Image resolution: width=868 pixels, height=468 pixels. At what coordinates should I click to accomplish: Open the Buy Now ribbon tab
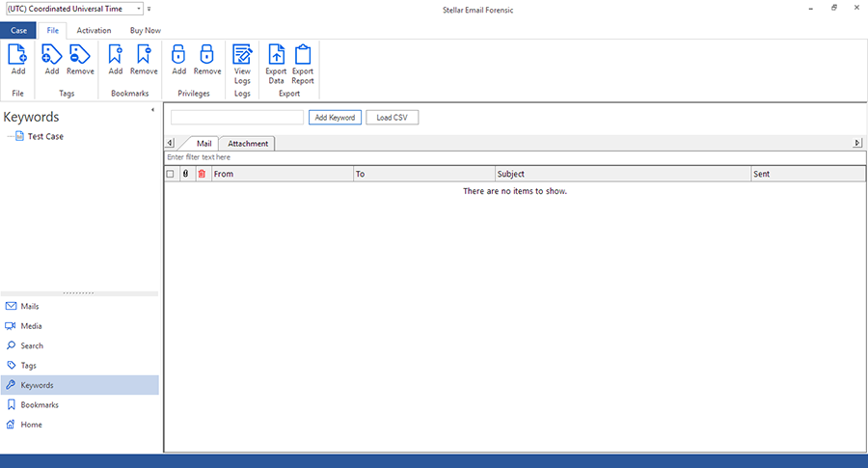pos(145,31)
